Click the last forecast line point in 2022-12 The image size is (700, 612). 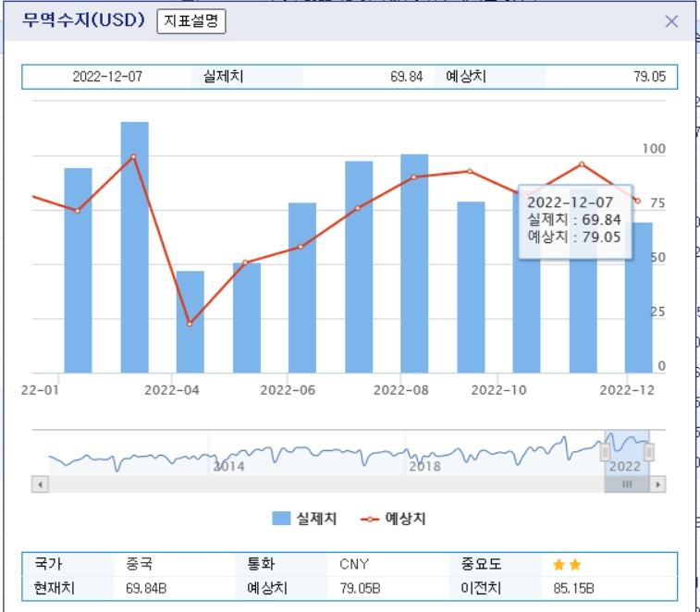(638, 202)
